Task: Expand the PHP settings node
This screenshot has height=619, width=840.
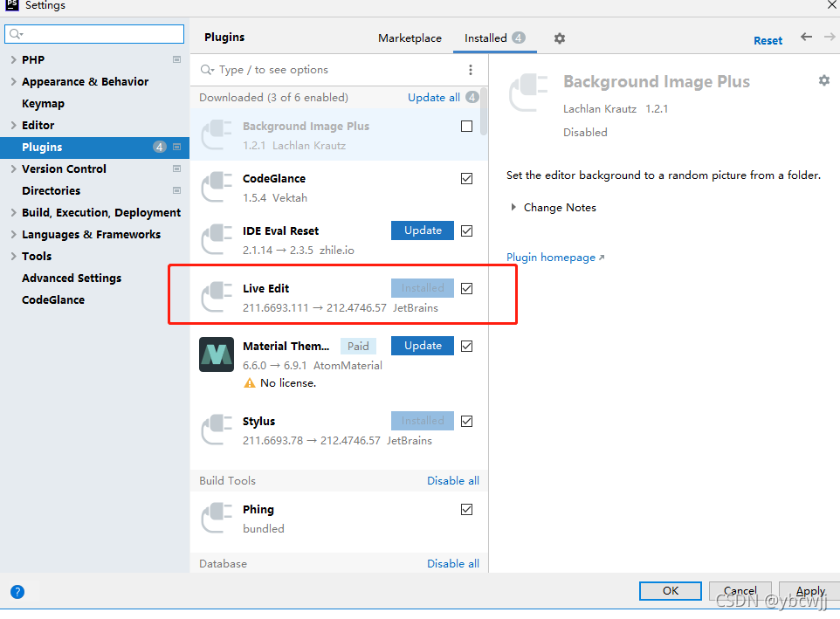Action: (13, 59)
